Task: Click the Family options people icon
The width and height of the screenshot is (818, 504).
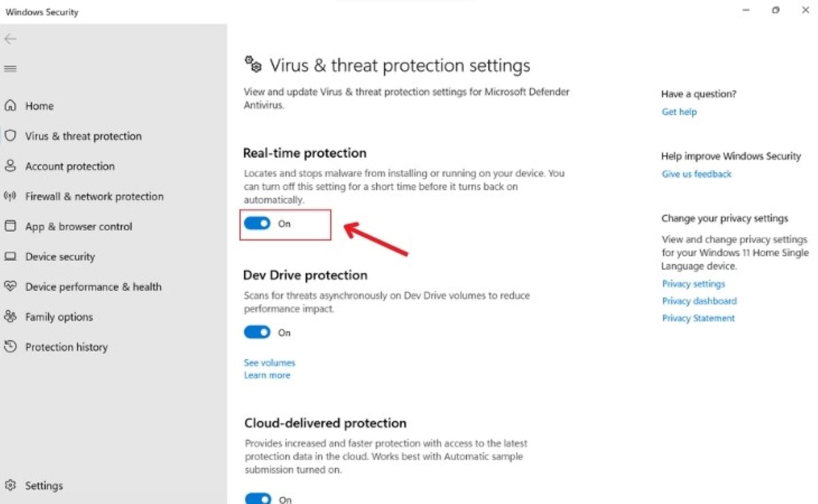Action: point(10,316)
